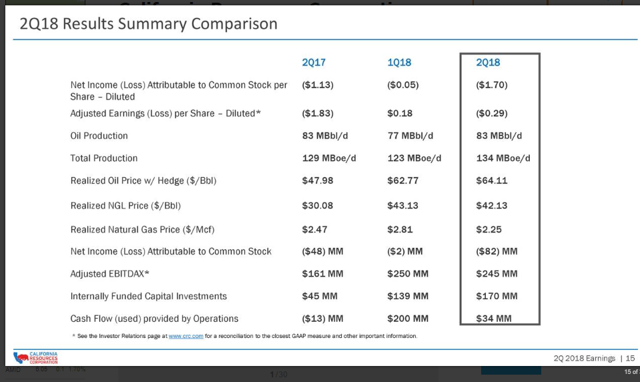Click the Cash Flow provided by Operations label

click(x=154, y=319)
